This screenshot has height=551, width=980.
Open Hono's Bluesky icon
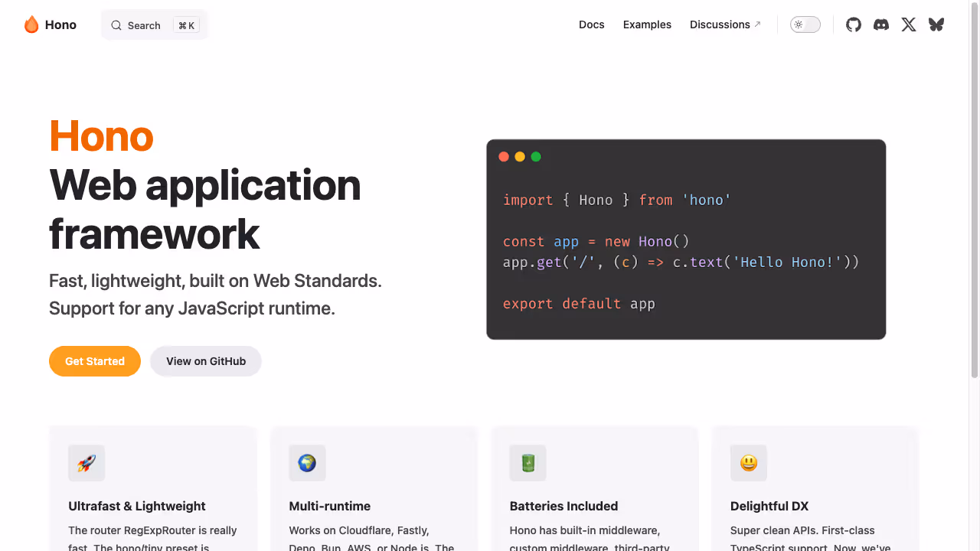pos(936,24)
